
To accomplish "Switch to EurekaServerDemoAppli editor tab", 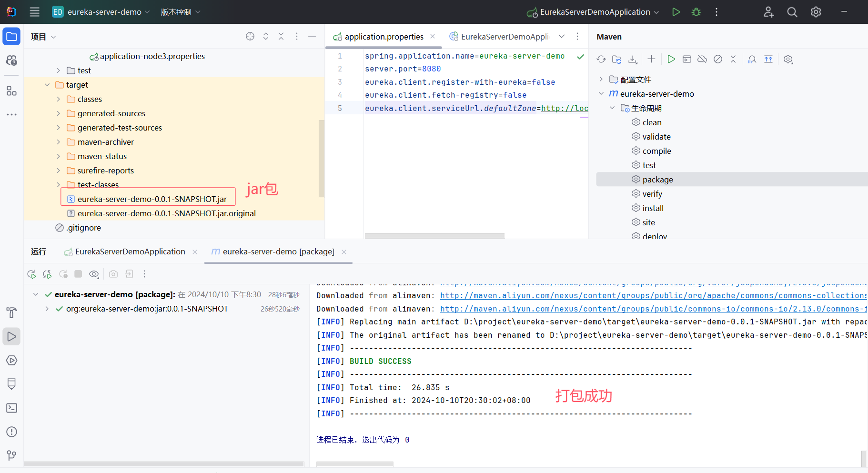I will pyautogui.click(x=499, y=37).
